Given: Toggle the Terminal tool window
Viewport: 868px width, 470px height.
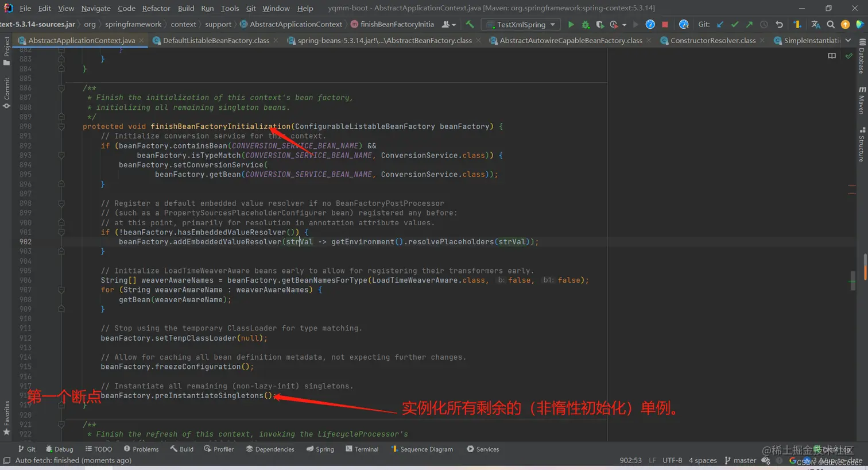Looking at the screenshot, I should click(362, 449).
